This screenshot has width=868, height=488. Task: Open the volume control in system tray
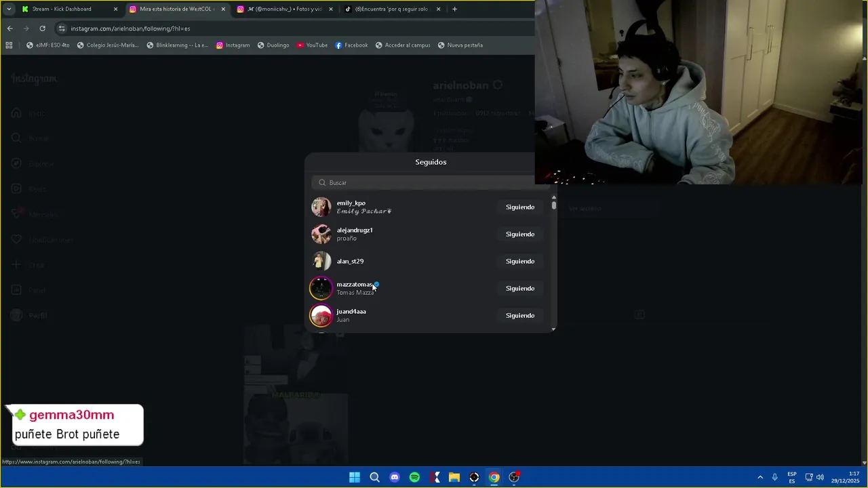[x=820, y=477]
